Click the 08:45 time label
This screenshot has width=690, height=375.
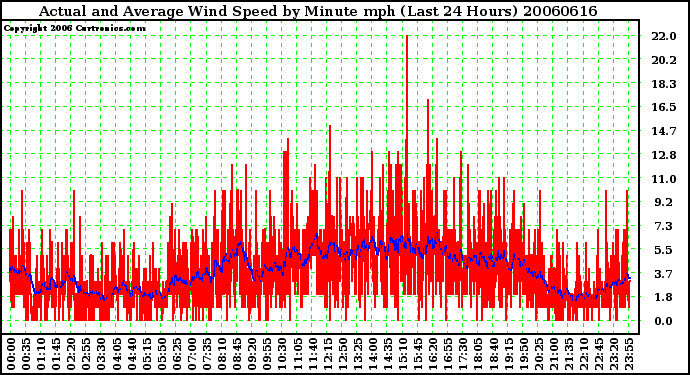pos(238,354)
